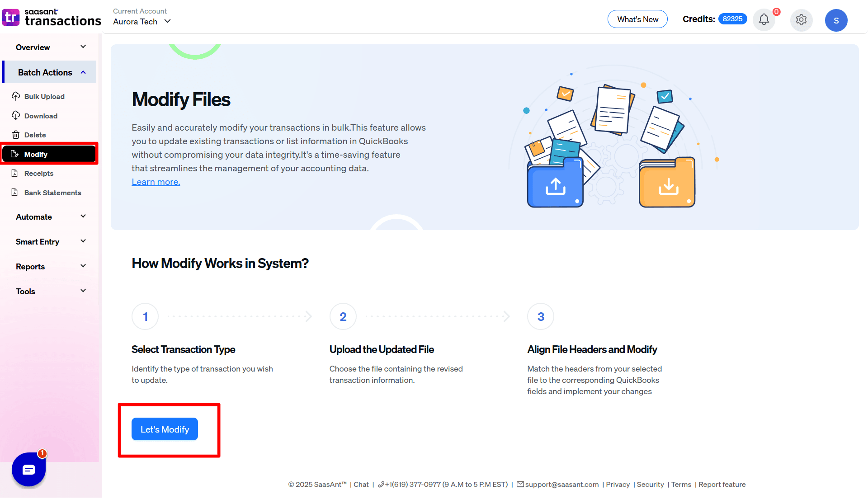The width and height of the screenshot is (868, 499).
Task: Expand the Automate sidebar section
Action: [50, 217]
